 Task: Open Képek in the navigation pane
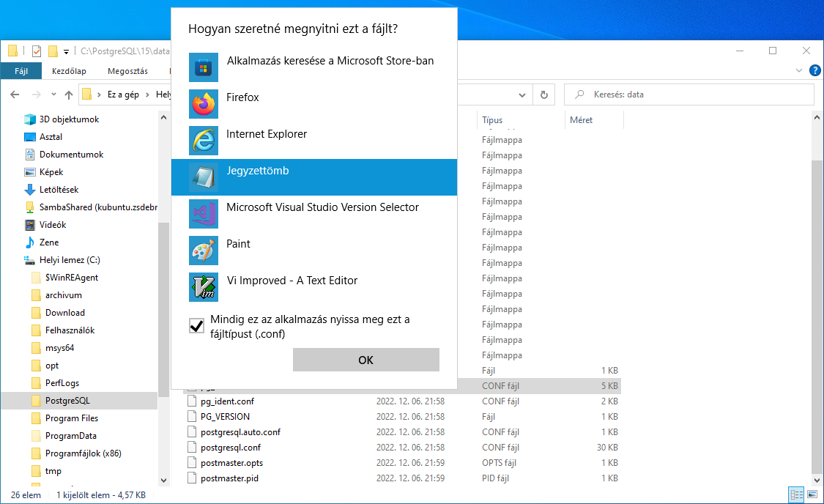tap(51, 172)
